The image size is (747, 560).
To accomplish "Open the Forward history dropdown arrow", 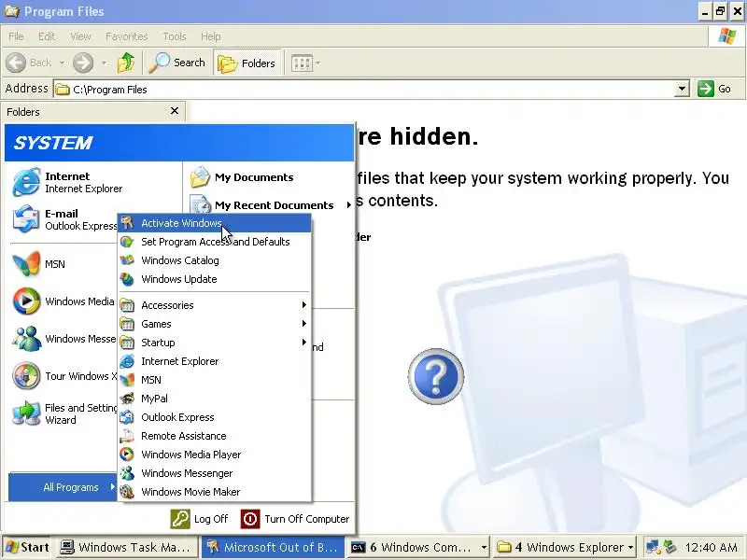I will (x=105, y=63).
